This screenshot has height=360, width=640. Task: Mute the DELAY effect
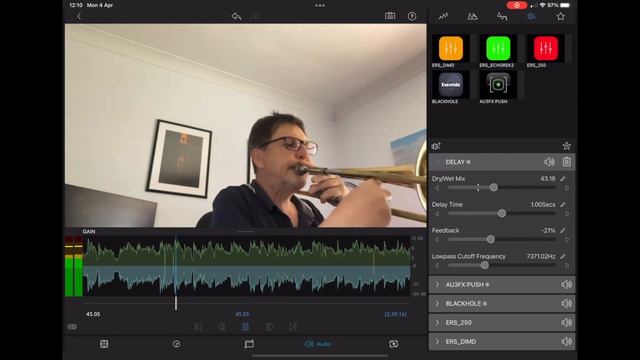pyautogui.click(x=549, y=162)
